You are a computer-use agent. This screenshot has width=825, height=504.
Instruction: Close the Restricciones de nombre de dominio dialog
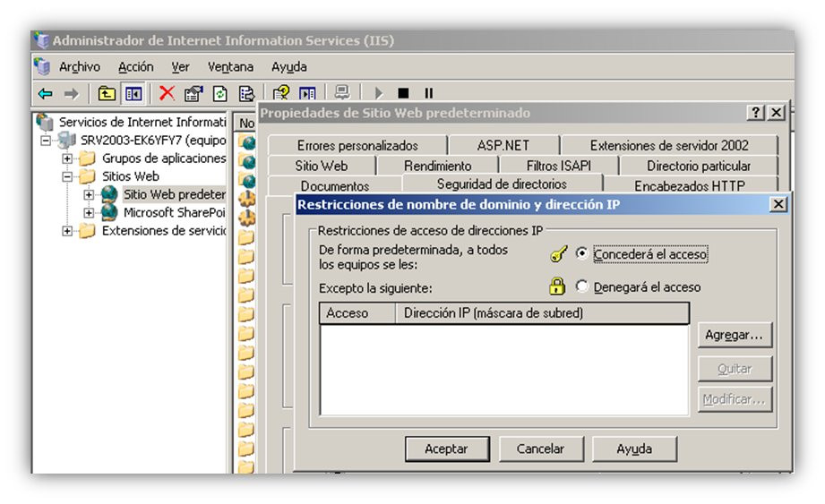[x=778, y=204]
